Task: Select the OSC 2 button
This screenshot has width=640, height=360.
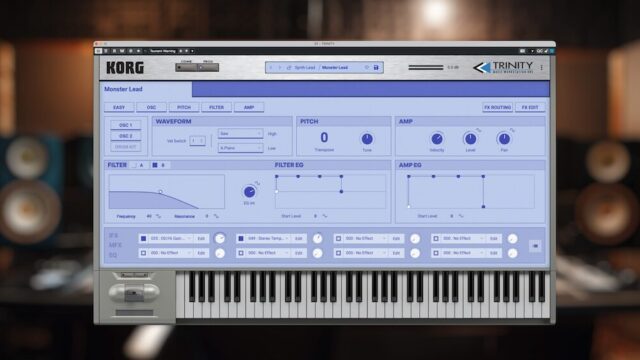Action: (126, 136)
